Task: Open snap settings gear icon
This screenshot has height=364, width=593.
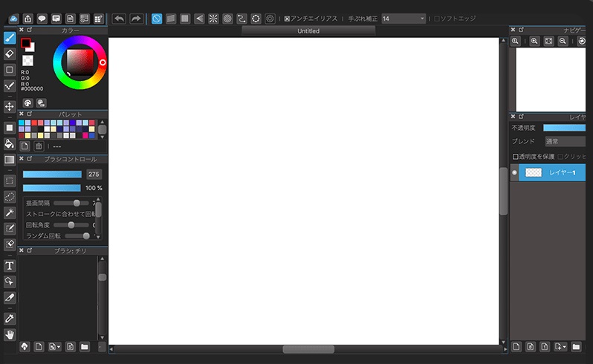Action: point(270,19)
